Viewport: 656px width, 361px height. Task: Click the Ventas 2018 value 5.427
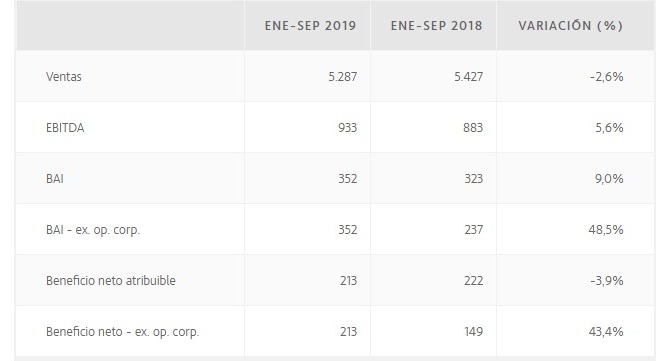pos(469,77)
